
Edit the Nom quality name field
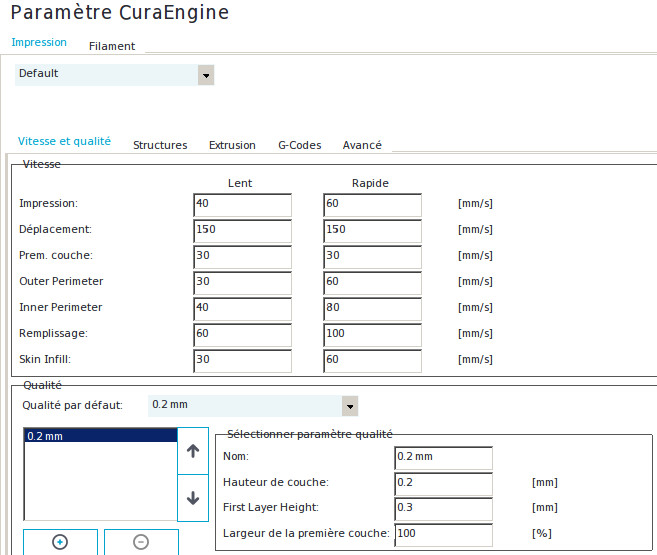(444, 458)
